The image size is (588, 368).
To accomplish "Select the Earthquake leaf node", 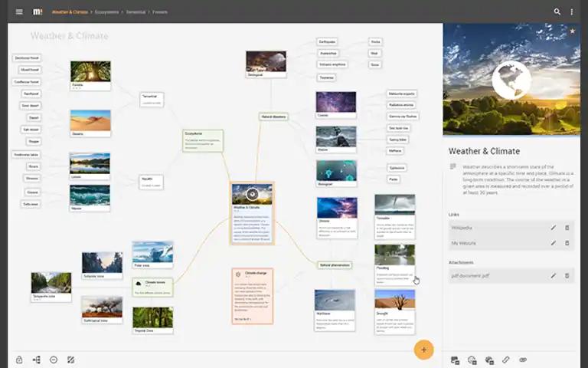I will click(327, 41).
